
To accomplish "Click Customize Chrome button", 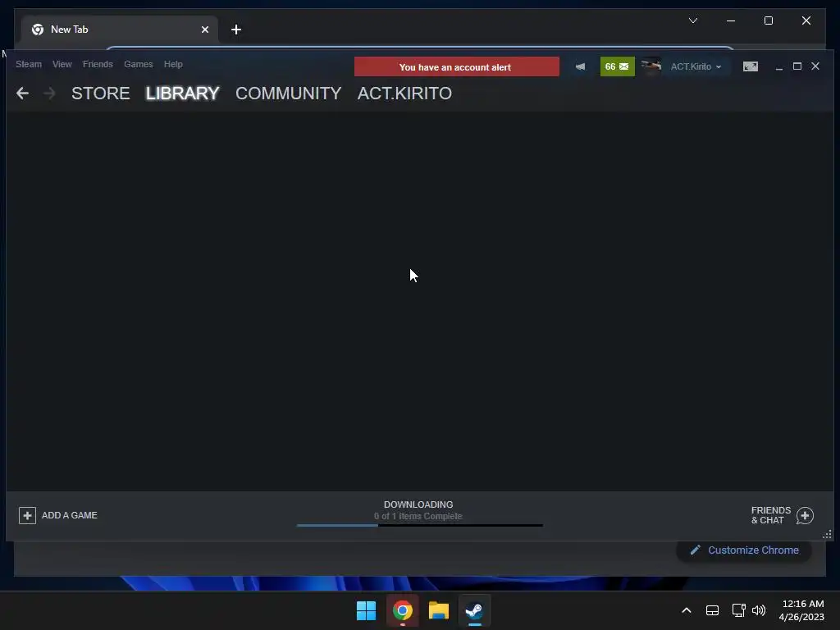I will point(744,550).
